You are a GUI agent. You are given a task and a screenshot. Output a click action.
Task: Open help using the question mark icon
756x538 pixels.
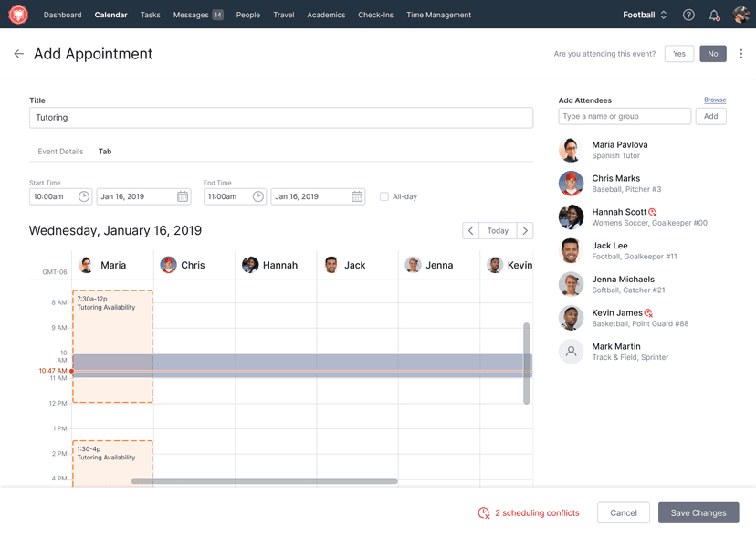point(688,15)
